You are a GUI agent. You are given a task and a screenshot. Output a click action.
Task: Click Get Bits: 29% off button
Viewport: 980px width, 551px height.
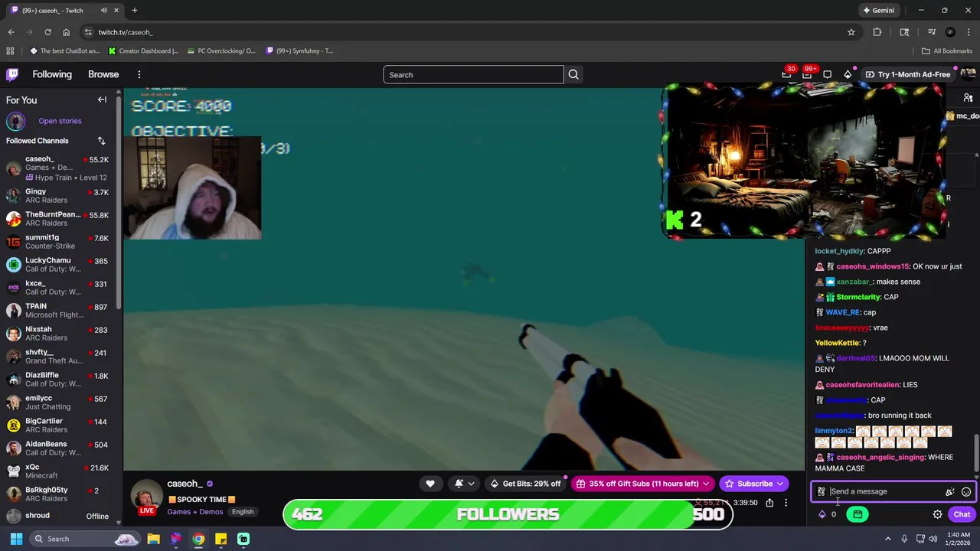coord(525,484)
